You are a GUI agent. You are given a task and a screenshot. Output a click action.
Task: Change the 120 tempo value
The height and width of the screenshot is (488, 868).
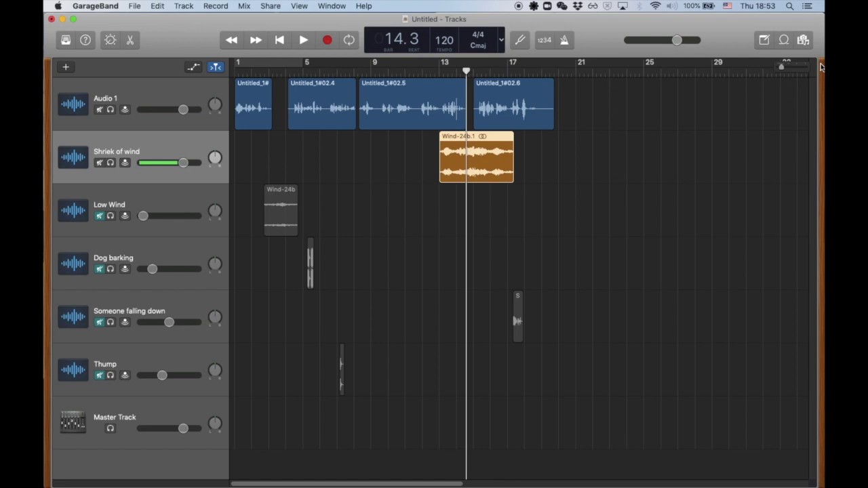click(x=444, y=40)
